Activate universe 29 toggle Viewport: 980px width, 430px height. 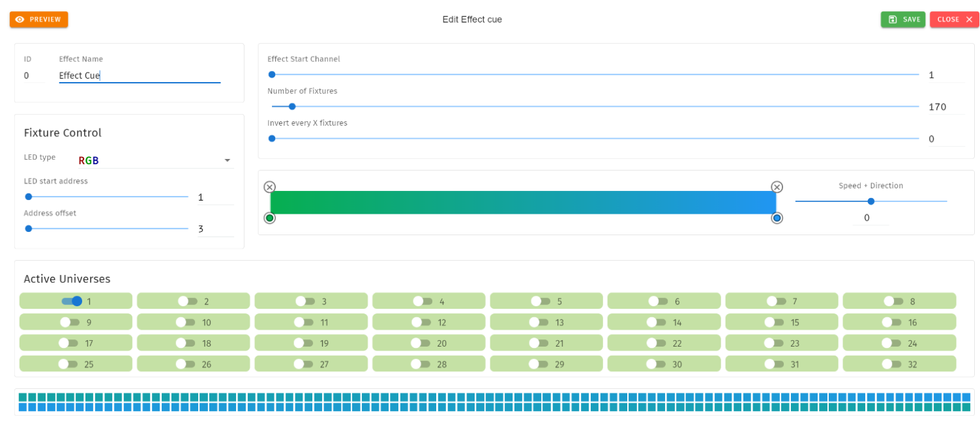[539, 364]
